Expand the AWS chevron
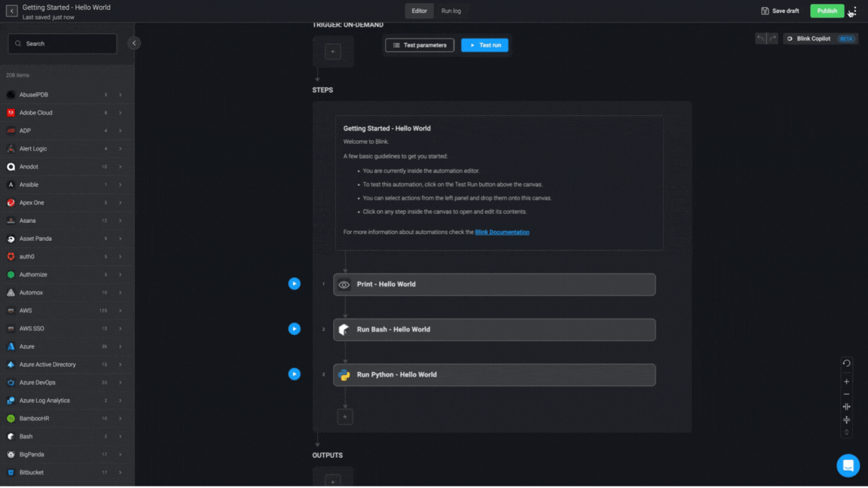Screen dimensions: 868x488 pos(120,310)
